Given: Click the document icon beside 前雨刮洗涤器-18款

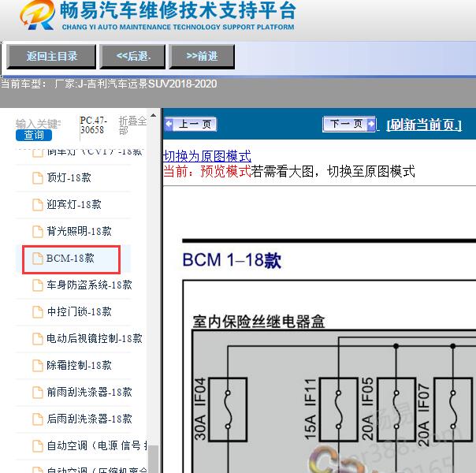Looking at the screenshot, I should click(x=38, y=392).
